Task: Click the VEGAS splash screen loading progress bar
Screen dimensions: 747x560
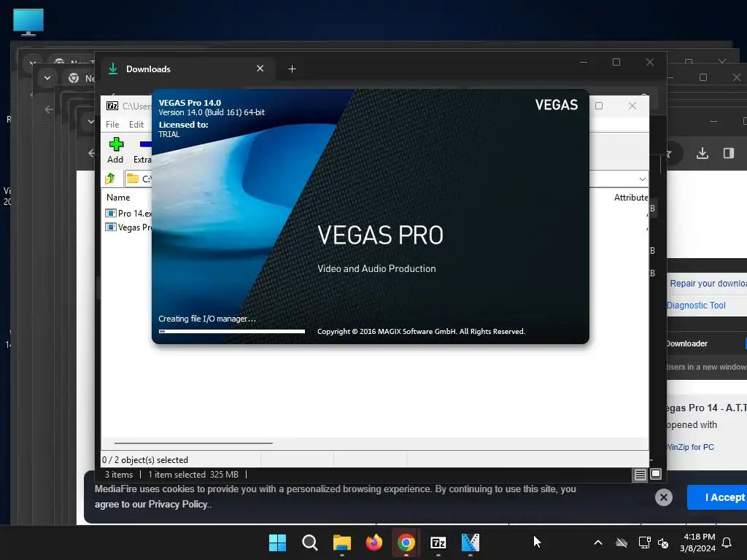Action: pos(231,332)
